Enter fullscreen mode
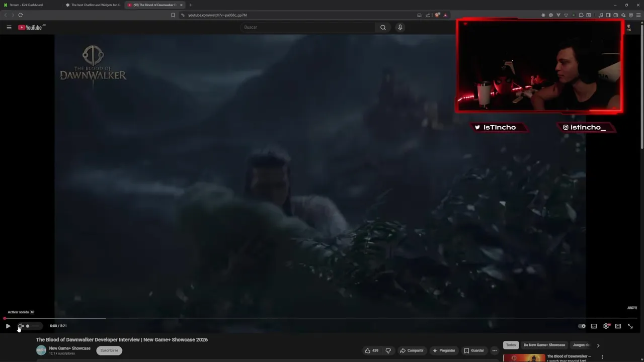 [630, 326]
